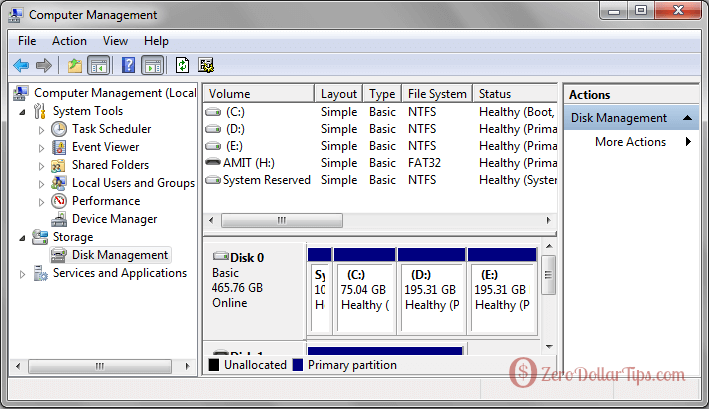Select the System Reserved partition block
Viewport: 709px width, 409px height.
point(320,291)
